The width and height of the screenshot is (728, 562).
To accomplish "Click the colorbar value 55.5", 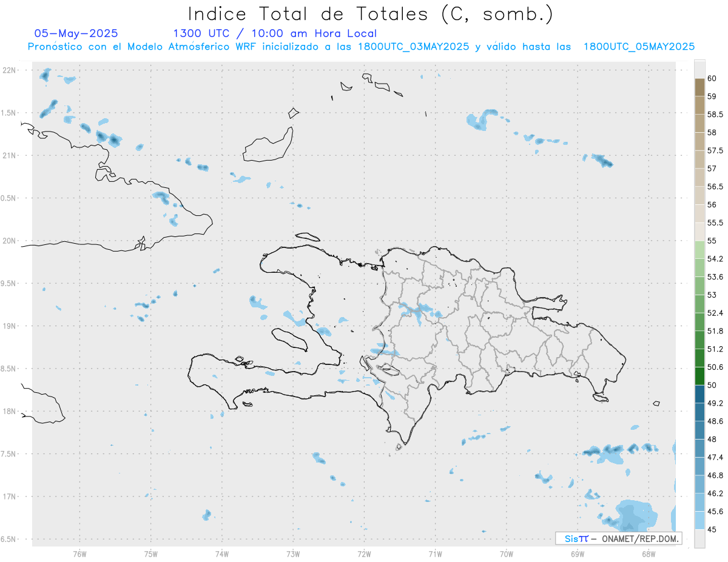I will (x=715, y=223).
